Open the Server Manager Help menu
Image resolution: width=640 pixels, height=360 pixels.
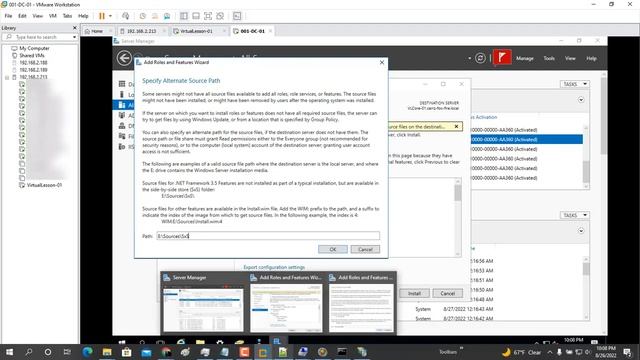point(591,58)
